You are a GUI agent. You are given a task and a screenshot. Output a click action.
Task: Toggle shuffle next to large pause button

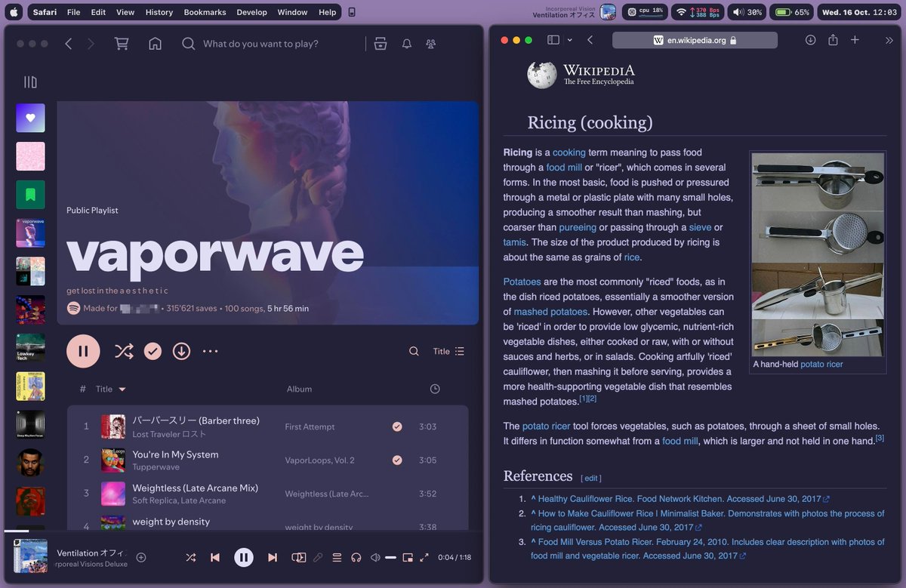[124, 351]
